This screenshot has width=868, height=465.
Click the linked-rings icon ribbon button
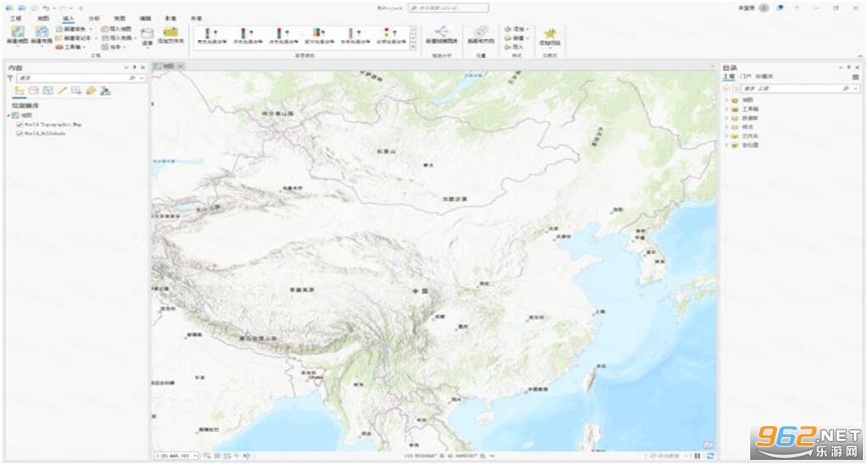pyautogui.click(x=481, y=36)
